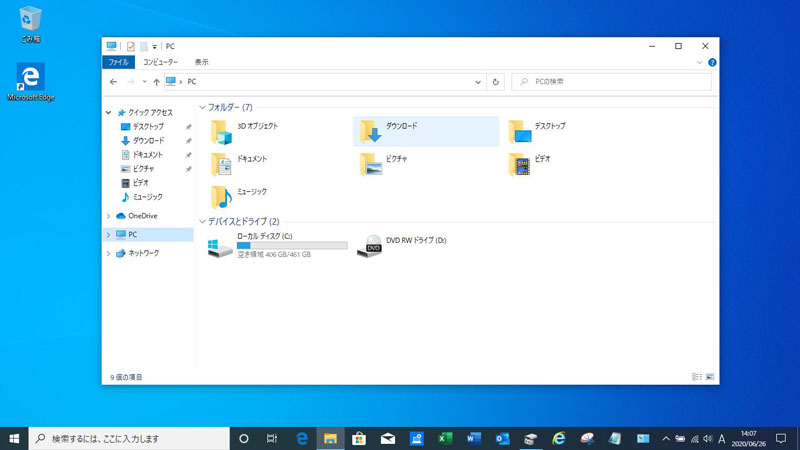The image size is (800, 450).
Task: Click the Forward navigation arrow
Action: click(x=131, y=82)
